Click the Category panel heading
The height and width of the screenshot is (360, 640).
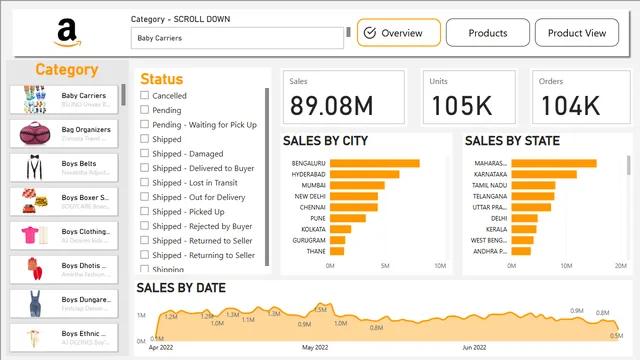67,69
